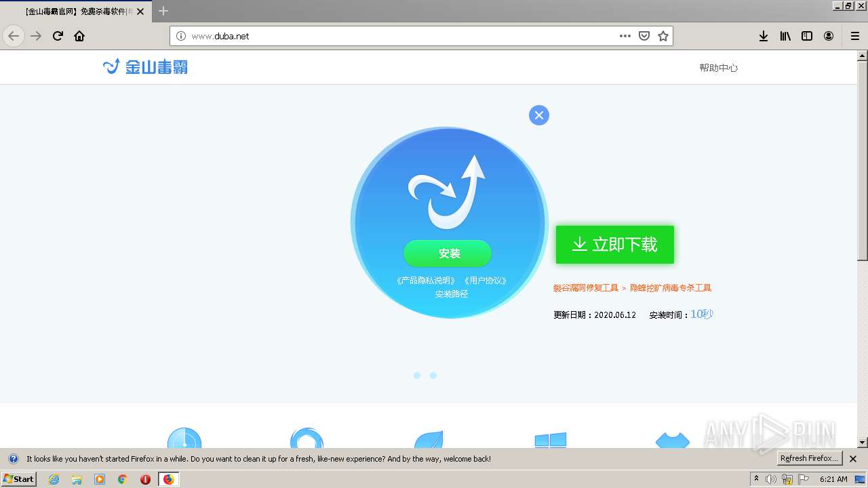Click the browser back arrow button
The image size is (868, 488).
tap(14, 36)
